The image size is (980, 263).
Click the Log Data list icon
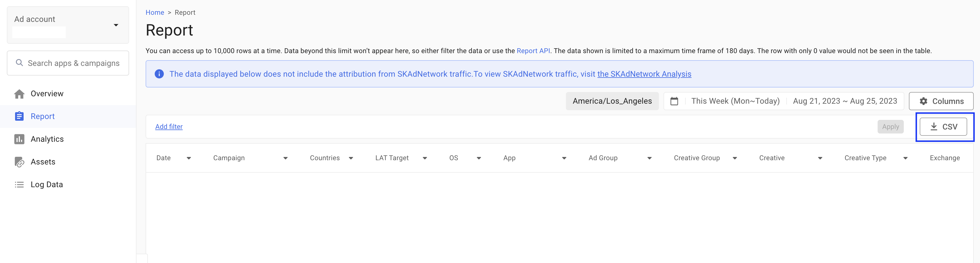point(19,184)
